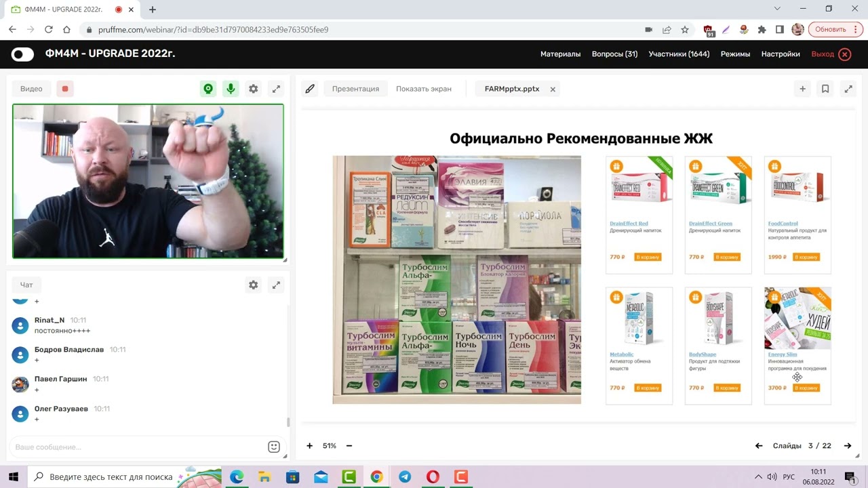Click the bookmark icon above slide

[825, 89]
